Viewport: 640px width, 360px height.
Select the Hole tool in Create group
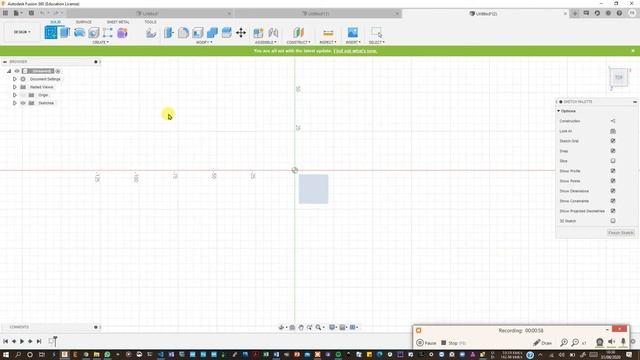93,32
